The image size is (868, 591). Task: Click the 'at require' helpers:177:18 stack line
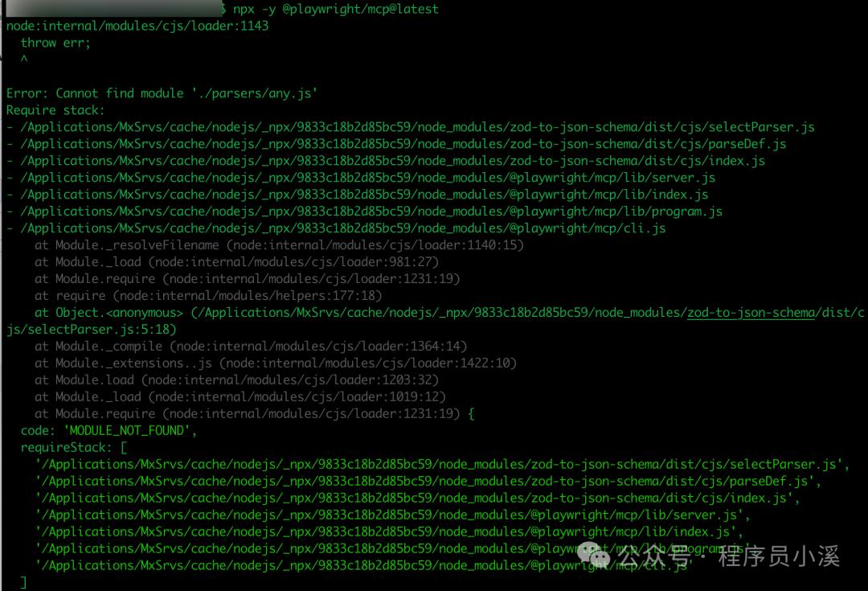point(208,296)
